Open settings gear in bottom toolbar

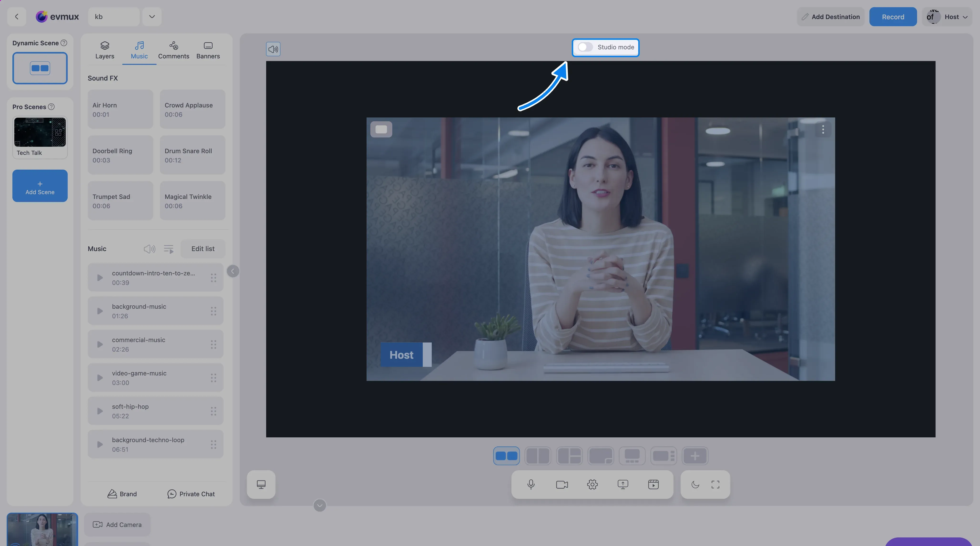(x=592, y=484)
